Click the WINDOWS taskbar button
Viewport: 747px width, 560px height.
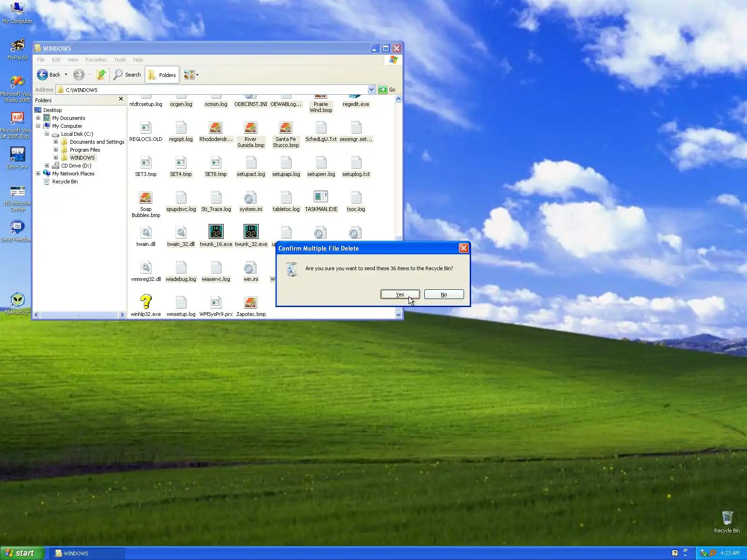pos(87,553)
